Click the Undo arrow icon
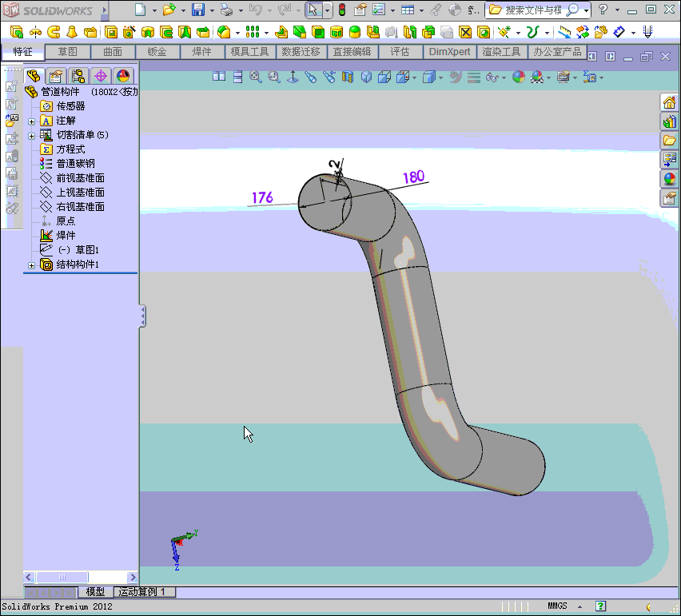The width and height of the screenshot is (681, 616). coord(256,10)
